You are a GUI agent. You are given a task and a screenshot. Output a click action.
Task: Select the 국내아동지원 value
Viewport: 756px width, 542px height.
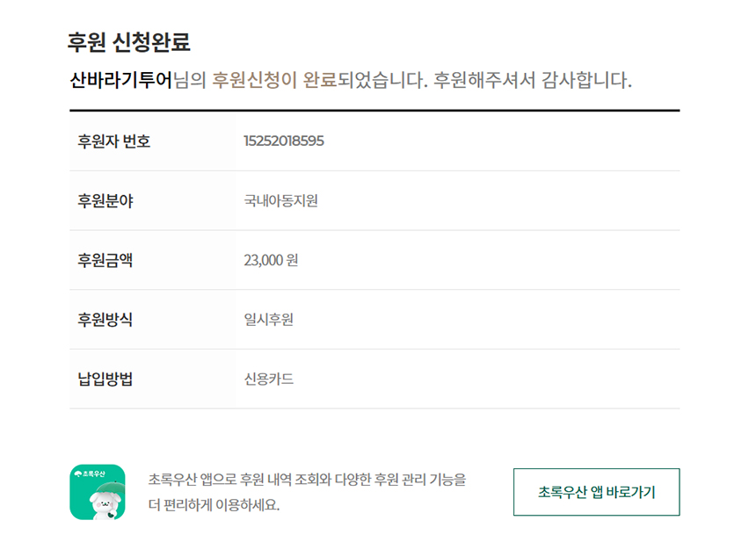[280, 200]
